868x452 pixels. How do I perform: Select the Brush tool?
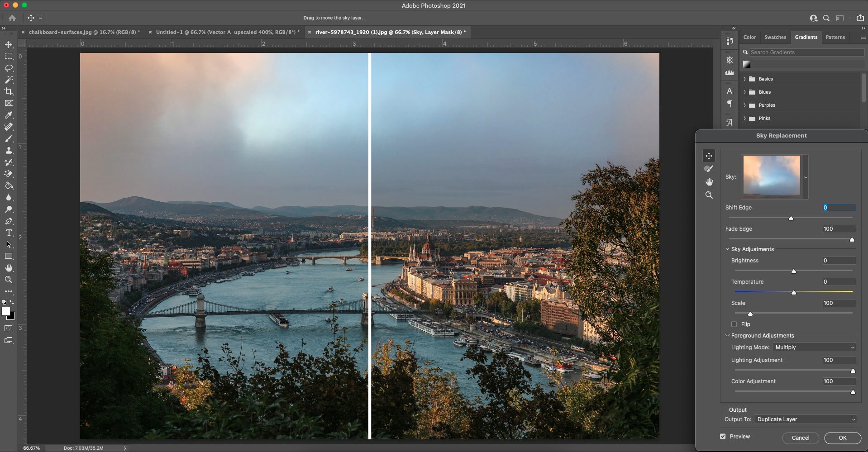pyautogui.click(x=9, y=138)
